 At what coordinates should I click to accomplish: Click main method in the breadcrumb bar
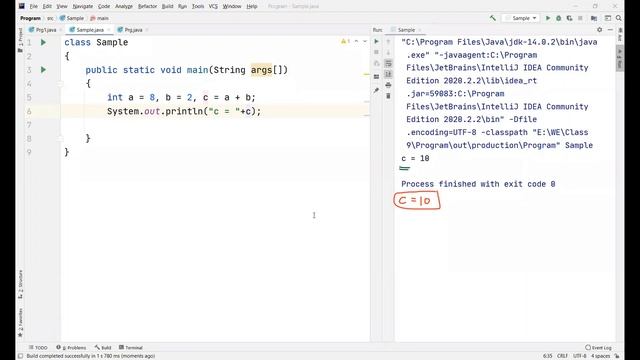pyautogui.click(x=99, y=18)
